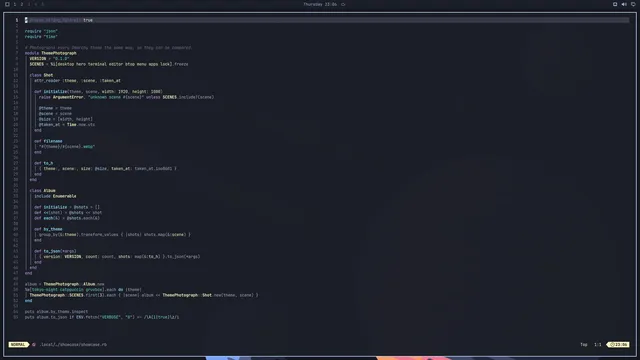This screenshot has width=640, height=360.
Task: Click the NORMAL mode indicator in the statusline
Action: 18,344
